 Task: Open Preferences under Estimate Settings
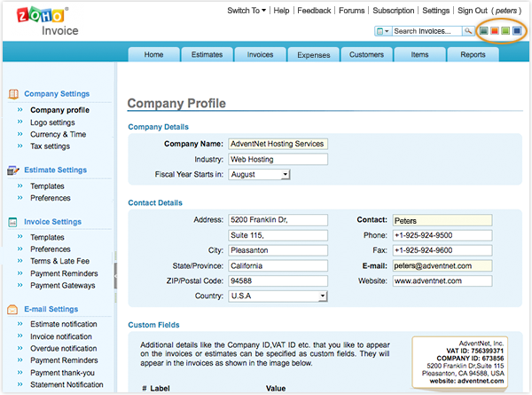tap(51, 198)
